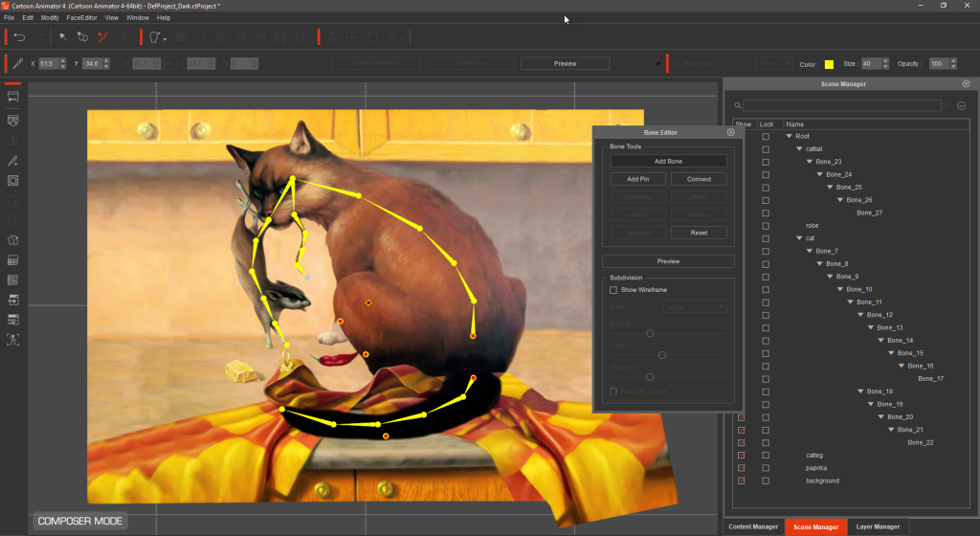Open the sprite editor icon in left sidebar
Viewport: 980px width, 536px height.
(x=12, y=240)
